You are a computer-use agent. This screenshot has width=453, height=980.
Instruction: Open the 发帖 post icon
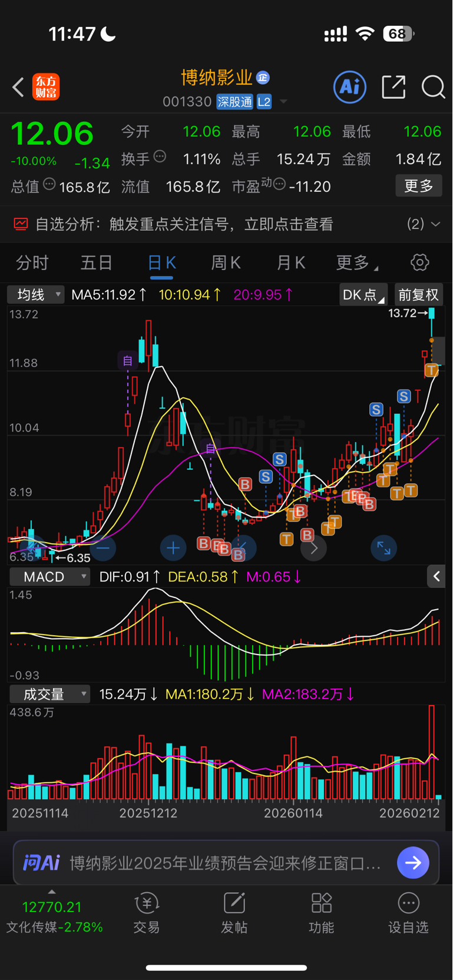(x=234, y=913)
